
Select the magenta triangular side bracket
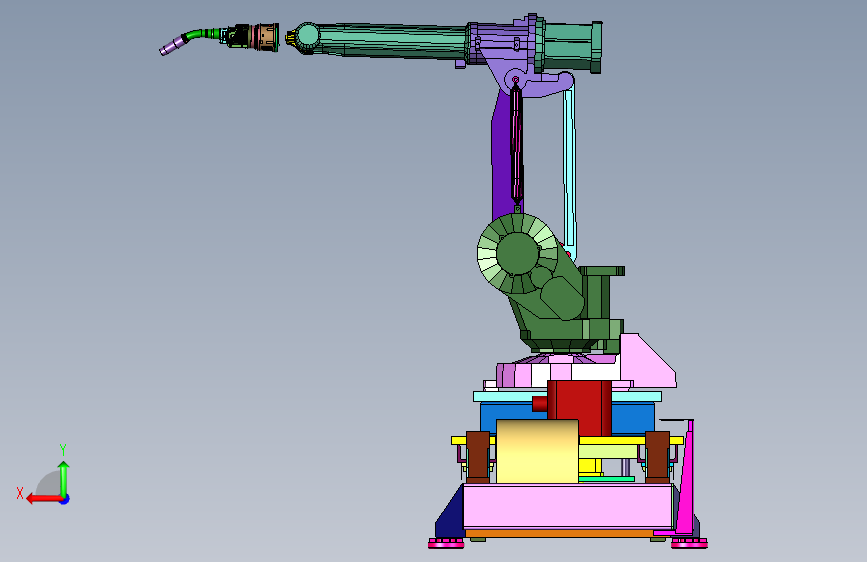point(684,481)
